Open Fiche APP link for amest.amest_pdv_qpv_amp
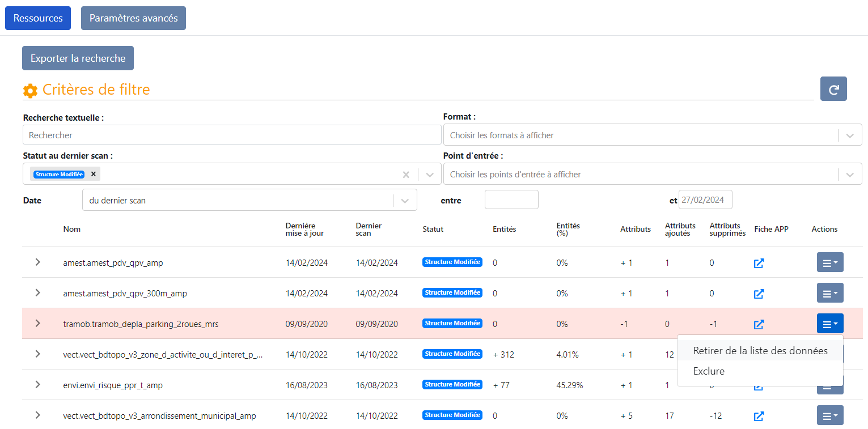 pyautogui.click(x=759, y=263)
